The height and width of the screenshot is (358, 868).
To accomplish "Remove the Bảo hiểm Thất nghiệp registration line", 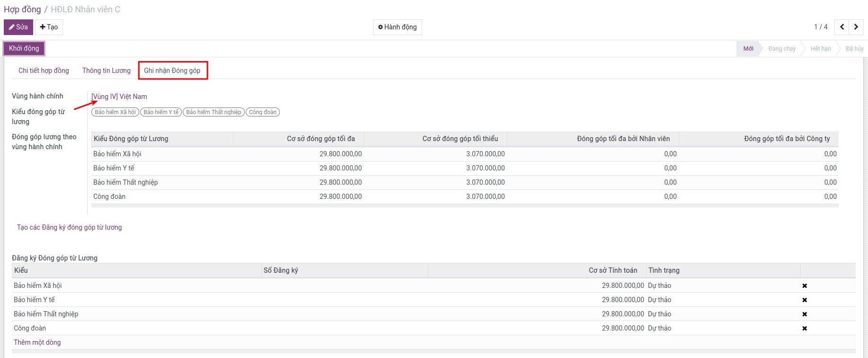I will 804,314.
